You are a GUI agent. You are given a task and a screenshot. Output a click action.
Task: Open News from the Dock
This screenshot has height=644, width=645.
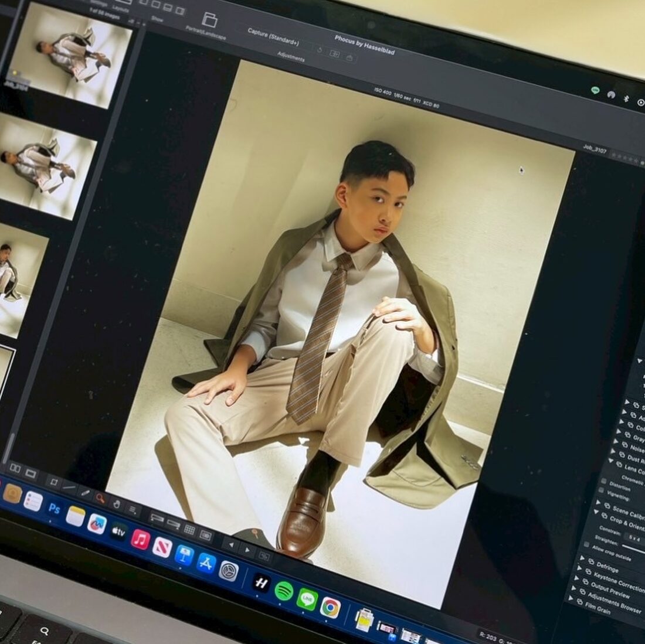tap(162, 547)
